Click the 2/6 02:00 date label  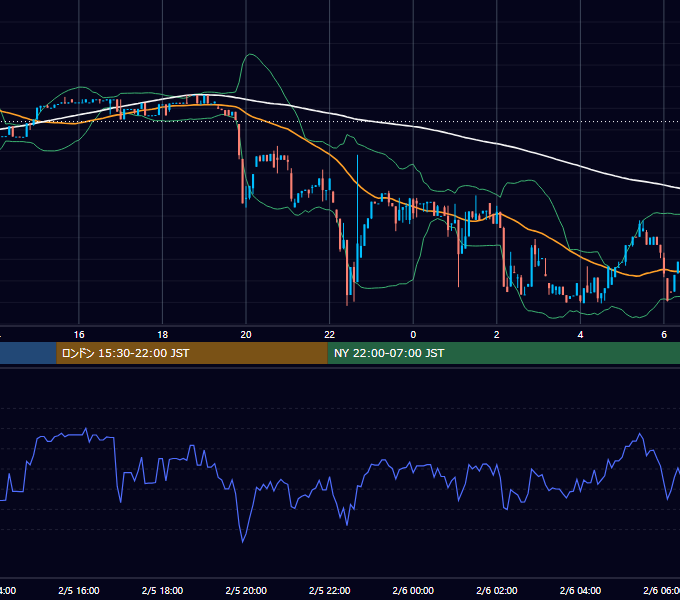(x=497, y=590)
